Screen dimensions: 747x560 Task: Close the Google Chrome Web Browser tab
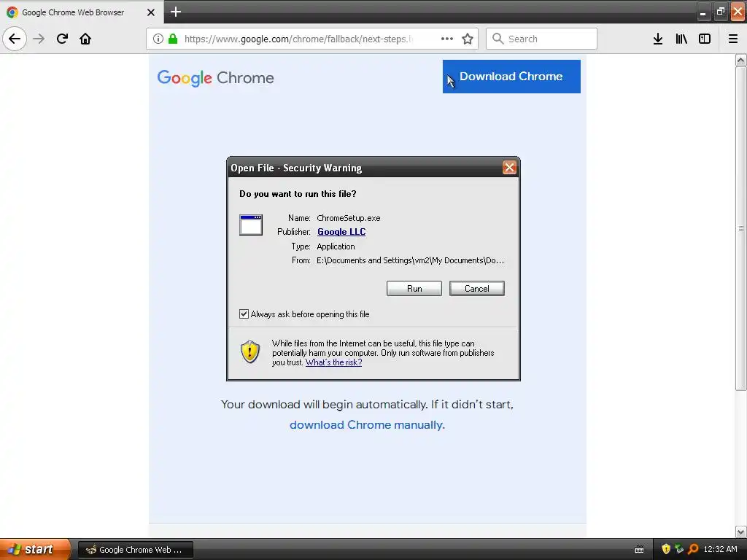151,12
